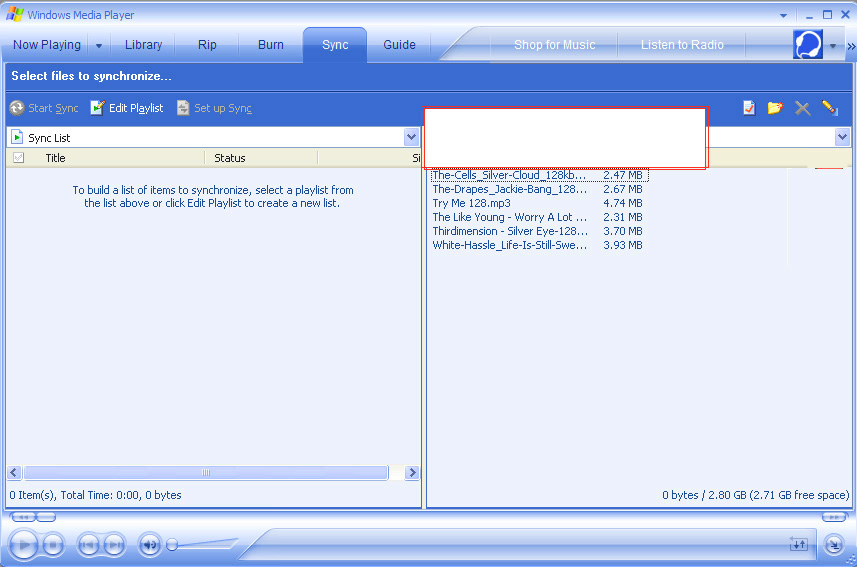Viewport: 857px width, 567px height.
Task: Select Thirdimension - Silver Eye-128 file
Action: [x=510, y=231]
